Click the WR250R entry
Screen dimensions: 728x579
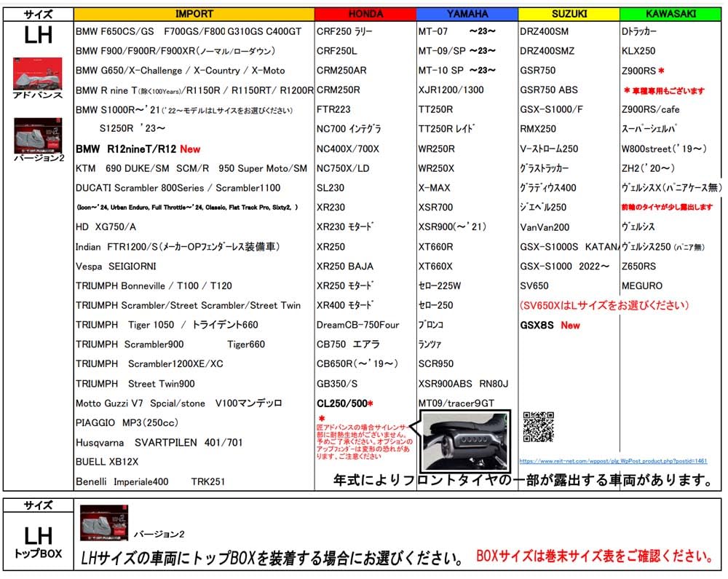pos(436,149)
